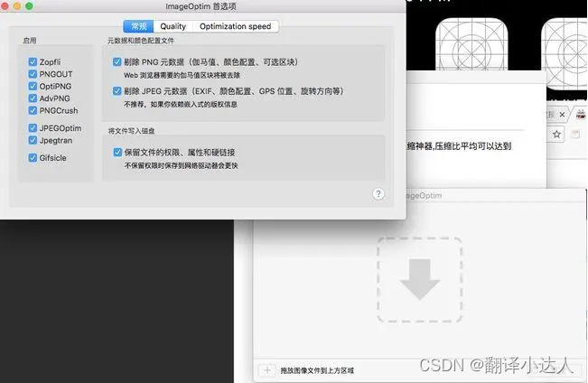The image size is (588, 383).
Task: Disable the PNGOUT optimizer checkbox
Action: tap(33, 74)
